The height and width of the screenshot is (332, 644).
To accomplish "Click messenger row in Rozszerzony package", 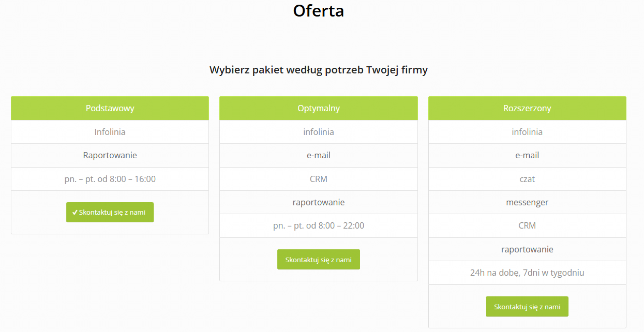I will (x=527, y=202).
